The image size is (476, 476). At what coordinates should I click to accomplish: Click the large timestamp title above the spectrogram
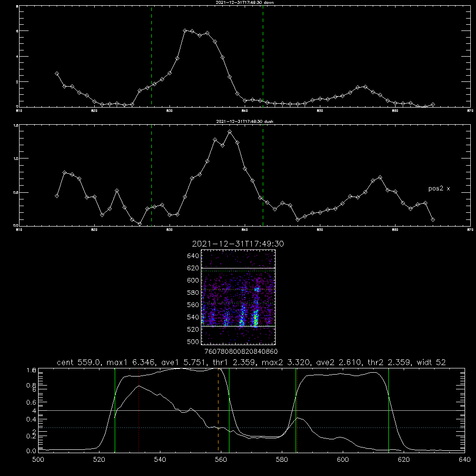tap(238, 244)
